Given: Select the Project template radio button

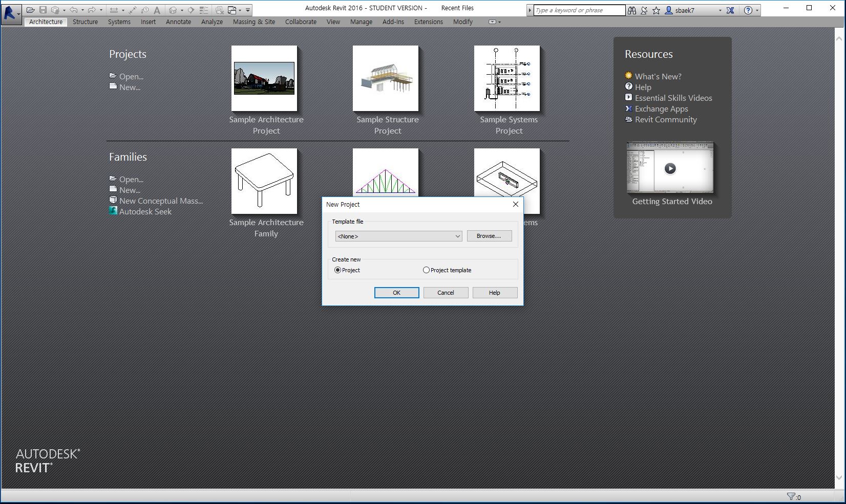Looking at the screenshot, I should pos(426,270).
